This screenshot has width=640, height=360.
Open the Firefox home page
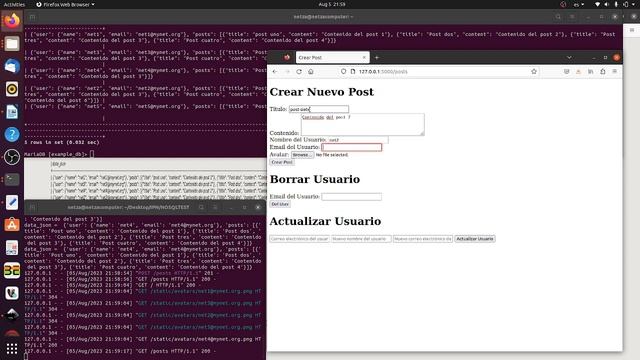pyautogui.click(x=311, y=71)
